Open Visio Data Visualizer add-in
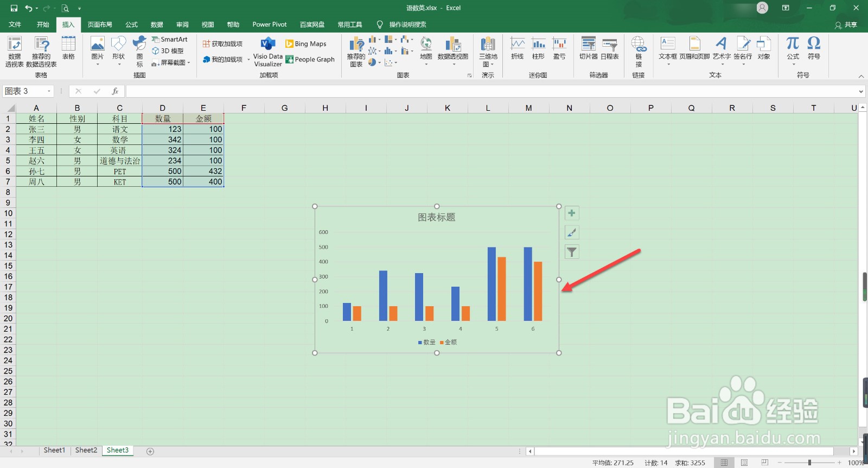Image resolution: width=868 pixels, height=468 pixels. [x=268, y=52]
